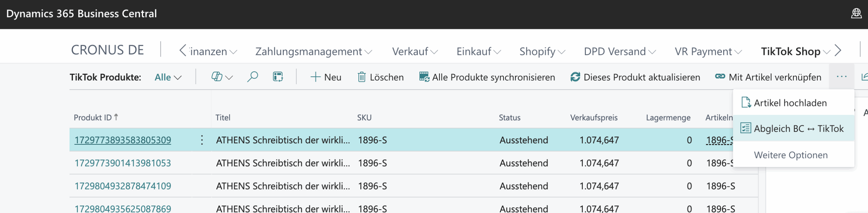Click Alle Produkte synchronisieren button
The height and width of the screenshot is (213, 868).
(487, 77)
